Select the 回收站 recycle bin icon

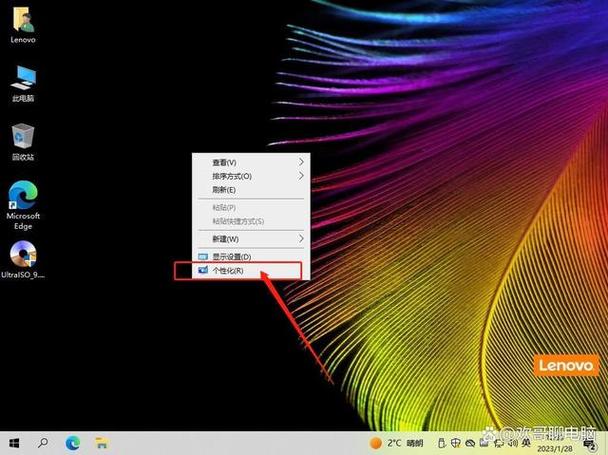click(23, 142)
